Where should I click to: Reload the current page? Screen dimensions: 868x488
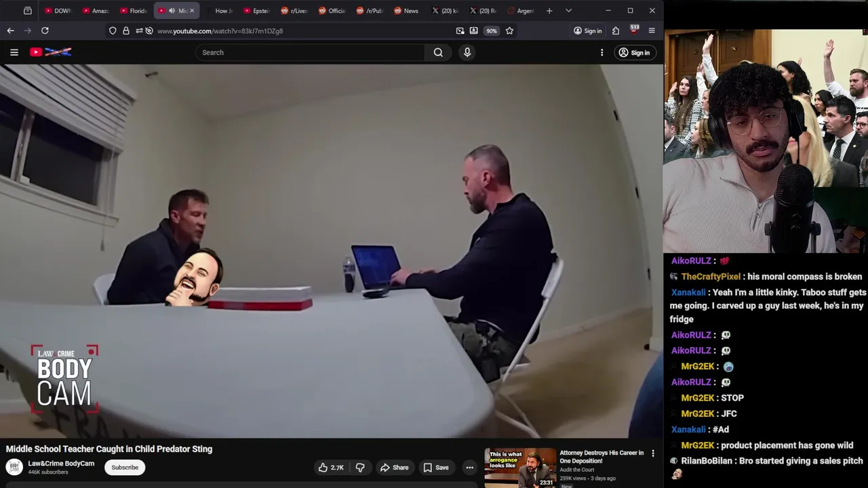(x=45, y=30)
